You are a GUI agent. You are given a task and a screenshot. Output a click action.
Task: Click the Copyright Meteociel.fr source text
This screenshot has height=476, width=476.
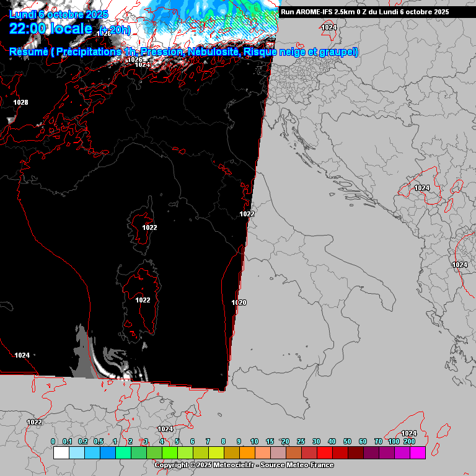pos(244,465)
